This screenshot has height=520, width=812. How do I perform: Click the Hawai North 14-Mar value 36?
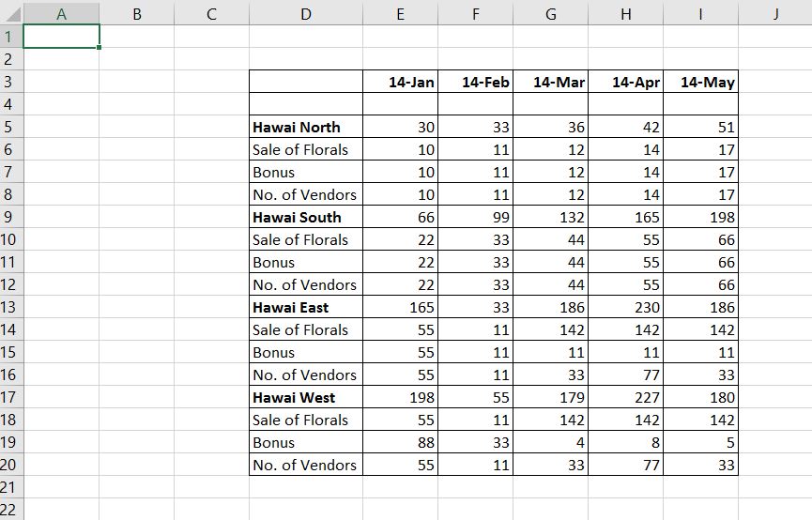pyautogui.click(x=550, y=127)
